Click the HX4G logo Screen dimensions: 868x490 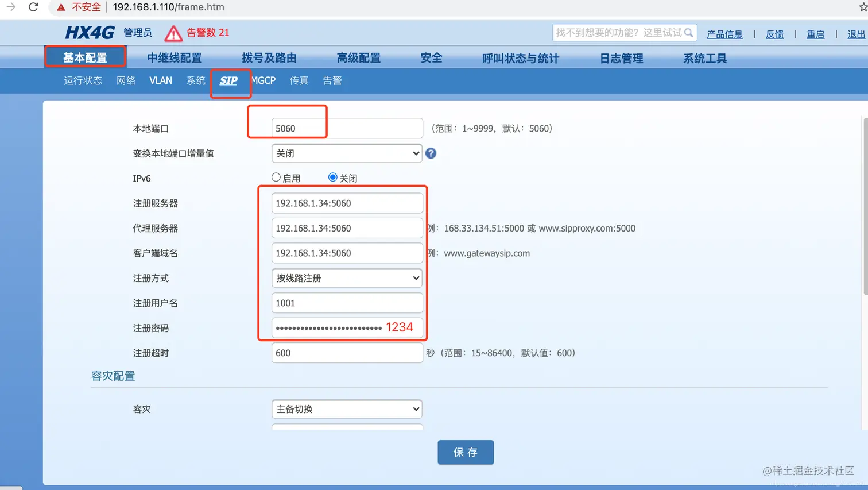(90, 33)
